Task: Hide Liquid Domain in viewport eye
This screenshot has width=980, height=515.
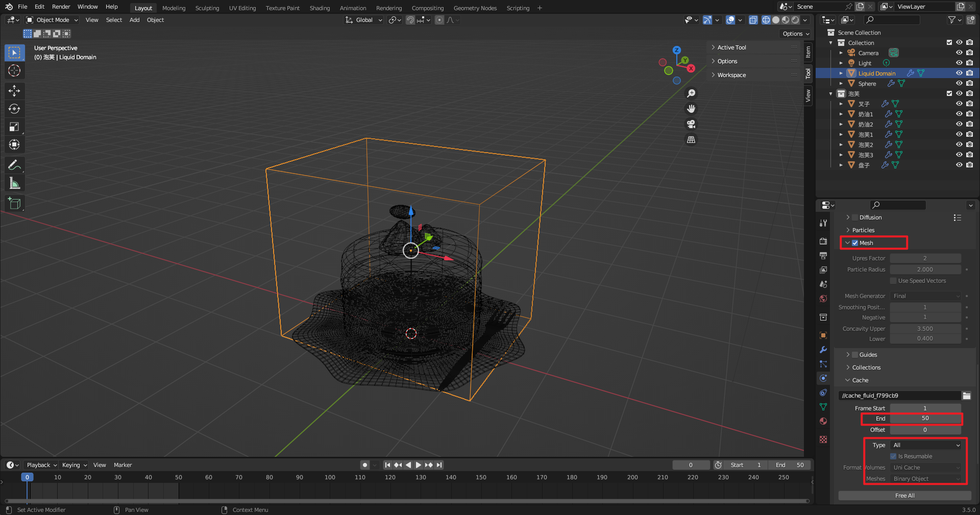Action: 959,73
